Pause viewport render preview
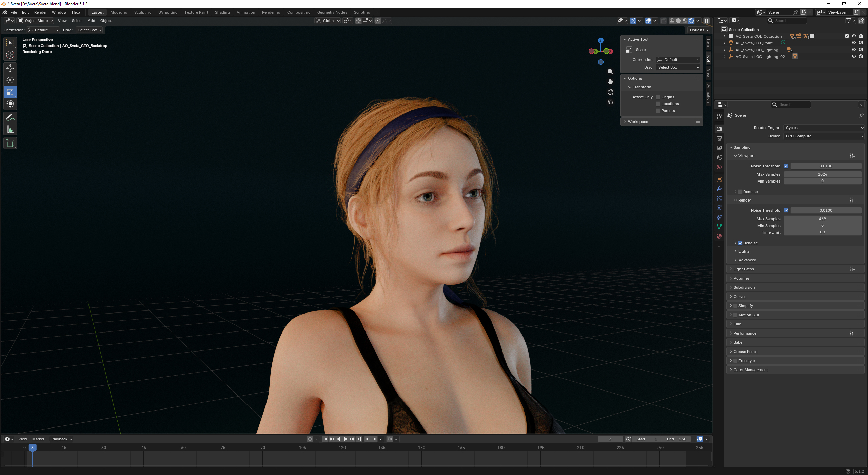This screenshot has width=868, height=475. [707, 21]
